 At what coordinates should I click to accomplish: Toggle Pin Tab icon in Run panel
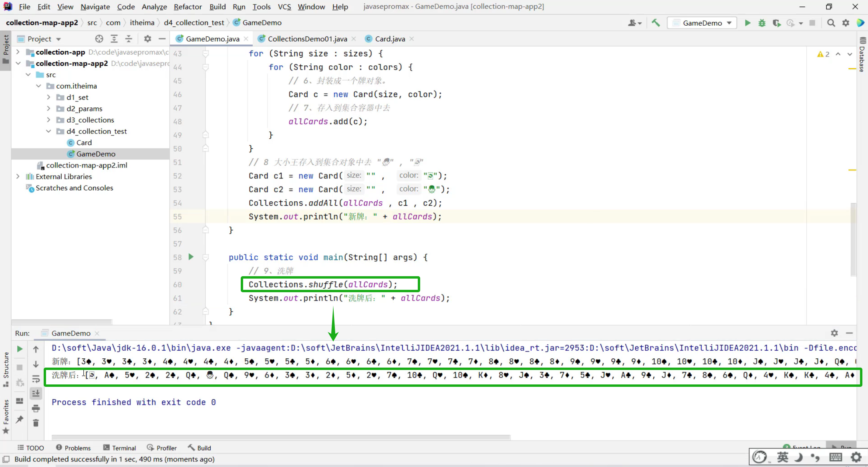pyautogui.click(x=20, y=419)
